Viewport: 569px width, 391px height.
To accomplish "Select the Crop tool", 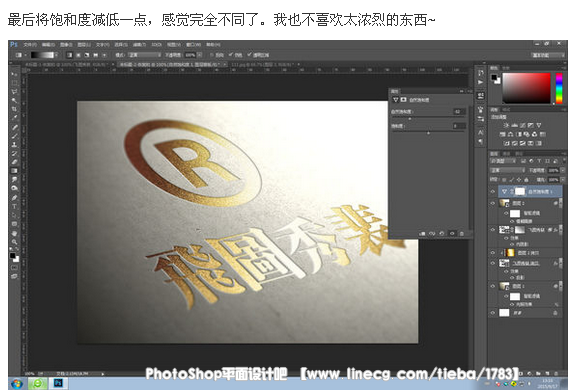I will tap(14, 109).
